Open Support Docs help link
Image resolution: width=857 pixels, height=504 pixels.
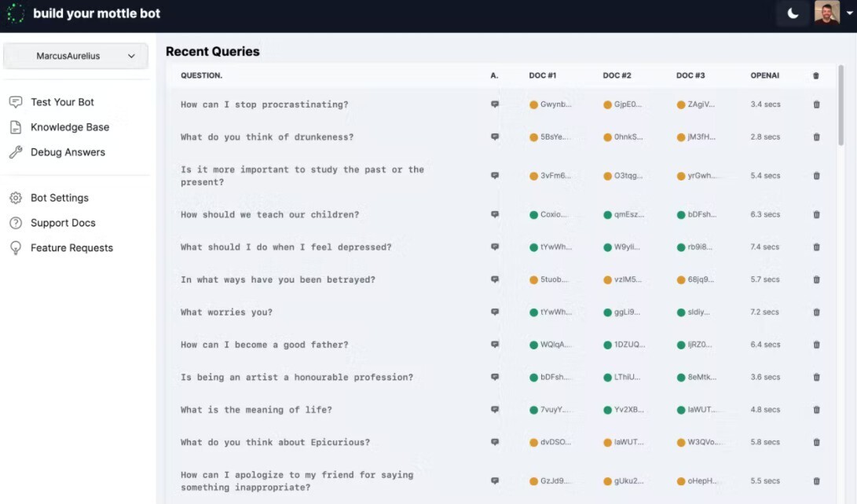pyautogui.click(x=63, y=223)
